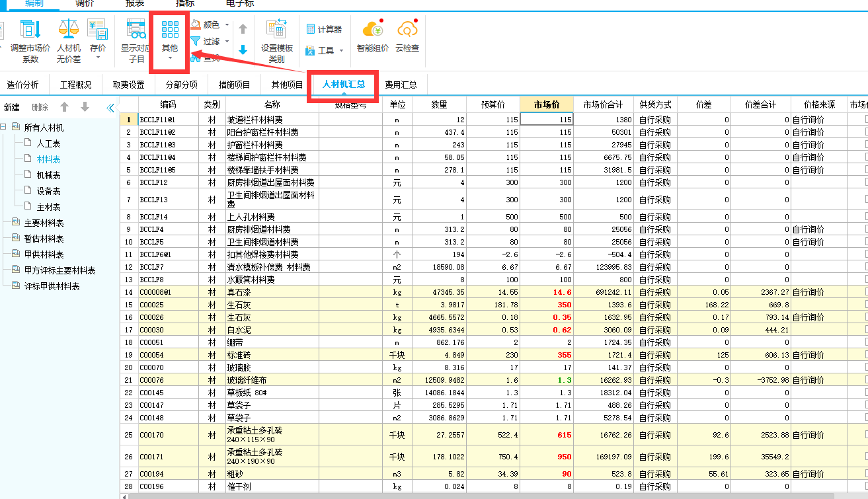Select 材料表 in the tree

tap(49, 159)
